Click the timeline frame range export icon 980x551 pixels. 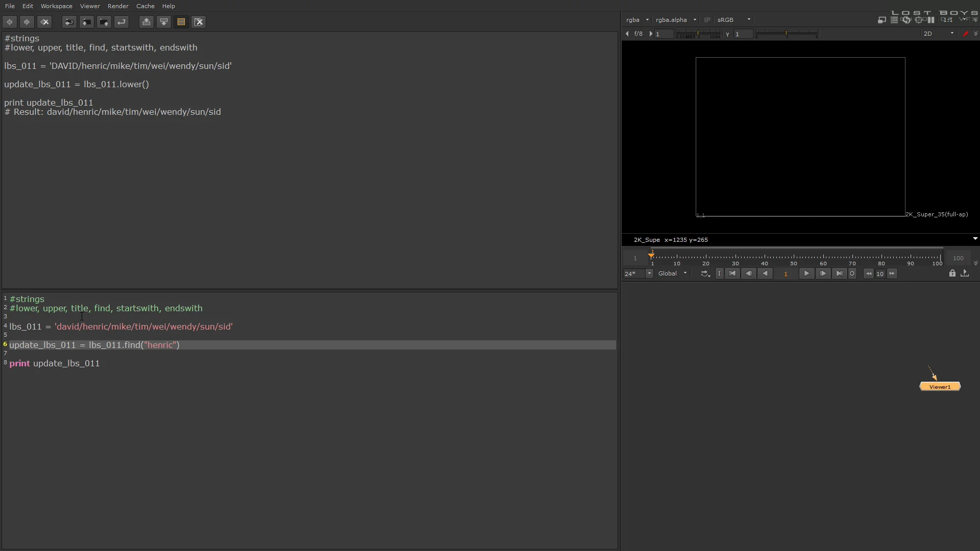[965, 273]
